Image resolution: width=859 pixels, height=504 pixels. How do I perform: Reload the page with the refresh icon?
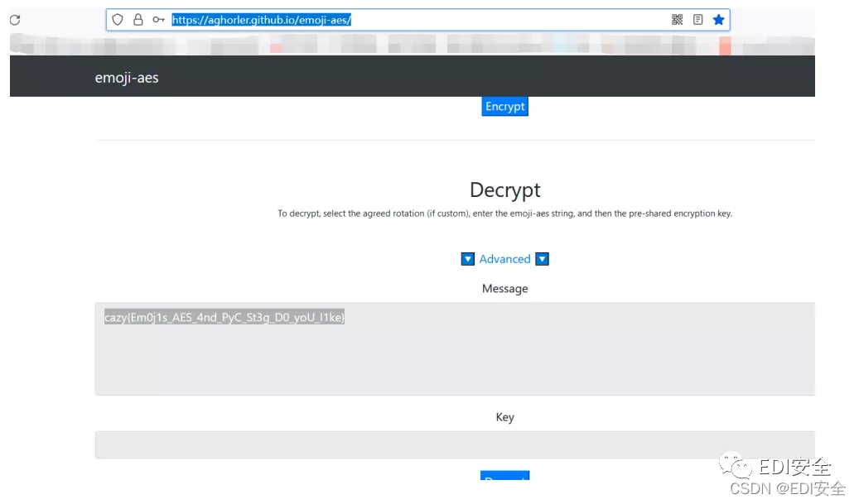(x=15, y=20)
